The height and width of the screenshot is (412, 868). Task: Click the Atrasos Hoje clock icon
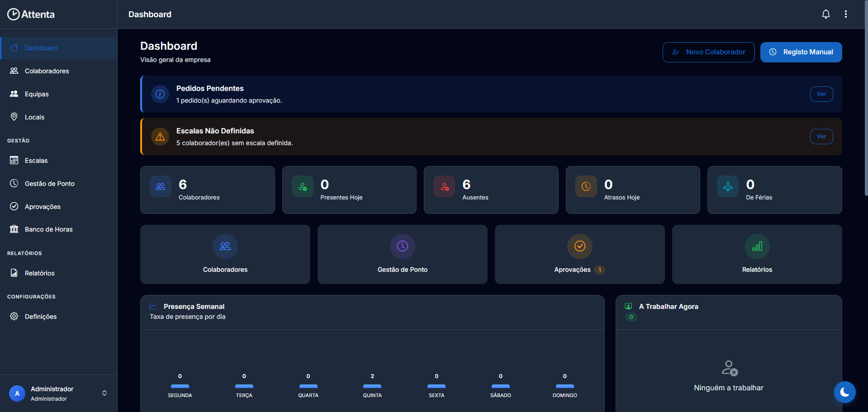point(586,186)
